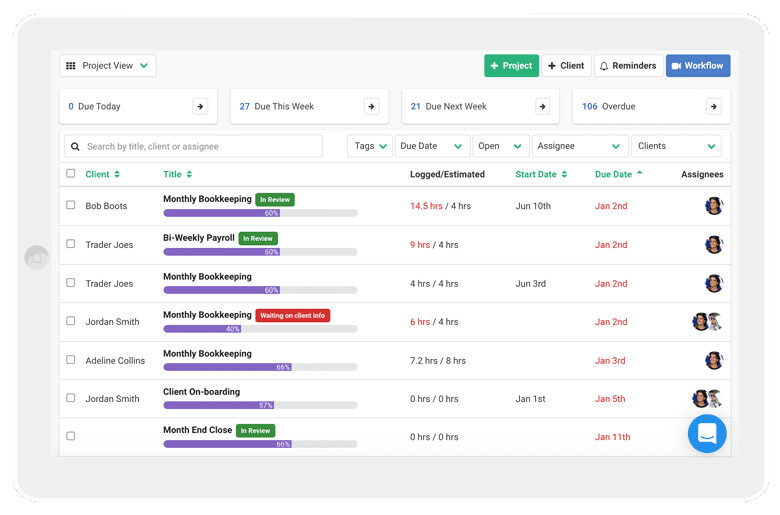Toggle the select-all header checkbox
This screenshot has height=515, width=780.
point(71,173)
